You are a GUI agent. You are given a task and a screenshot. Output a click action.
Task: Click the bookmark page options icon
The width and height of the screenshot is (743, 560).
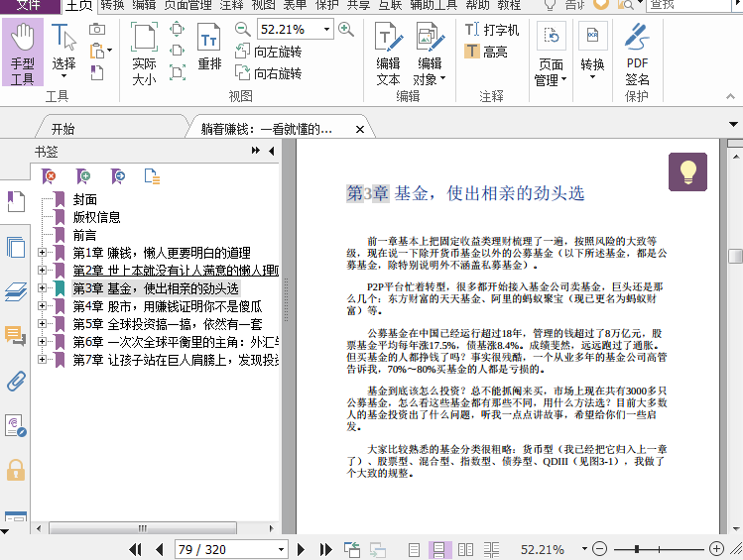[152, 176]
